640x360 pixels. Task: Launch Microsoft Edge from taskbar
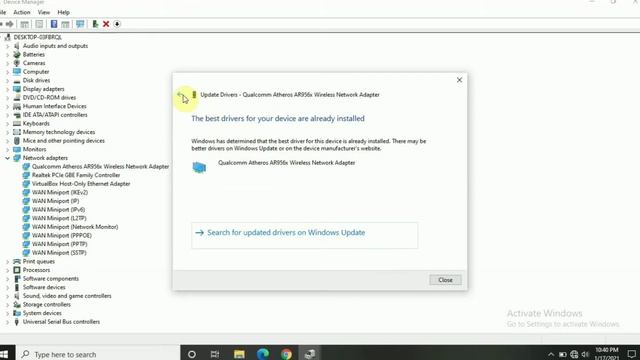[263, 354]
